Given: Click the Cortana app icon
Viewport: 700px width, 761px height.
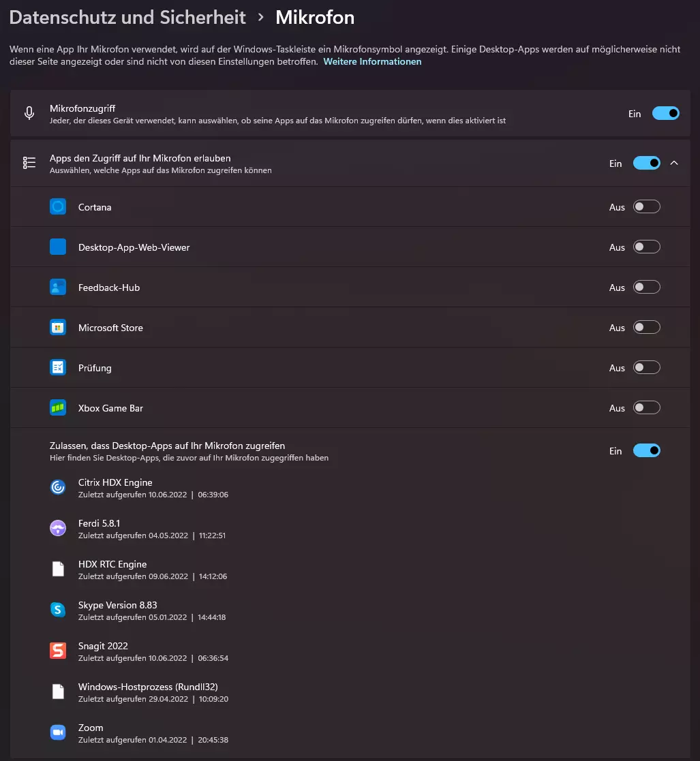Looking at the screenshot, I should pos(58,206).
